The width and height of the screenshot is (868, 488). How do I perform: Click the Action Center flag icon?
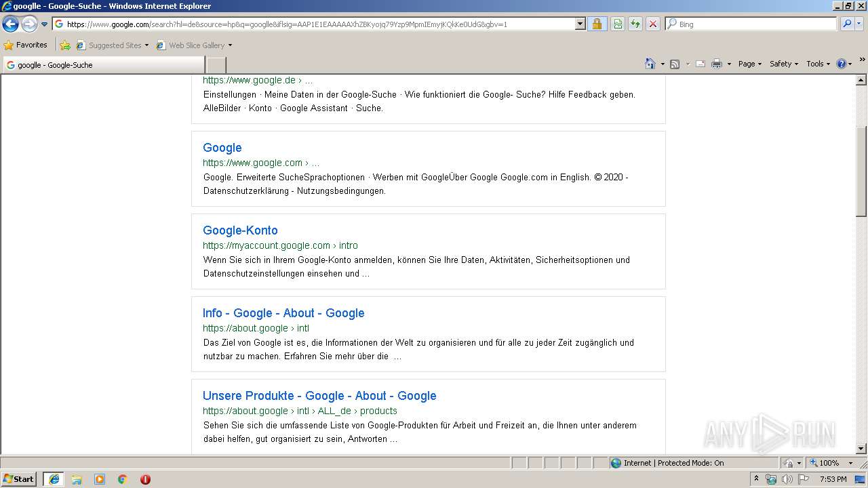pyautogui.click(x=803, y=479)
